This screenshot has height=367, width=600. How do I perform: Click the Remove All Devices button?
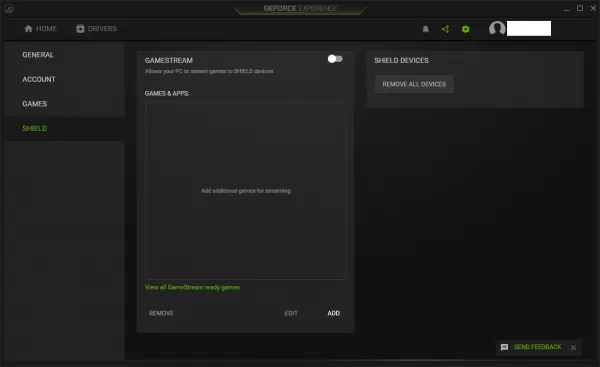pos(414,84)
